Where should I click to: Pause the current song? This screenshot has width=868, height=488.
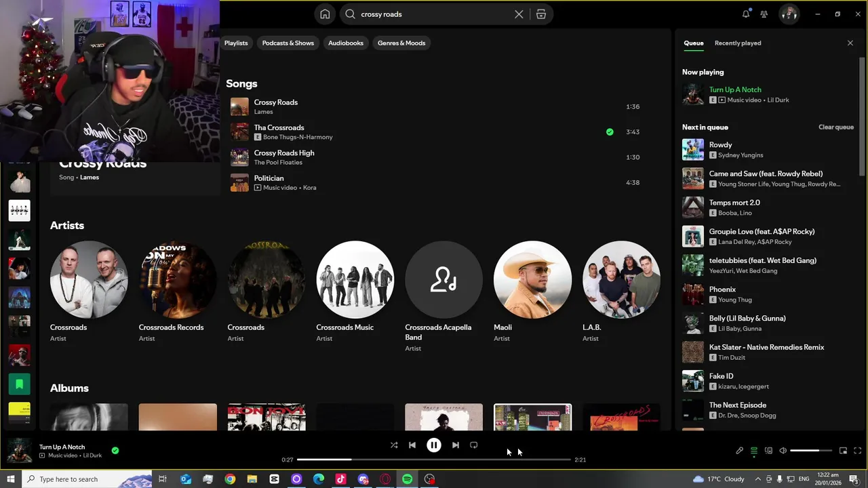pos(434,445)
